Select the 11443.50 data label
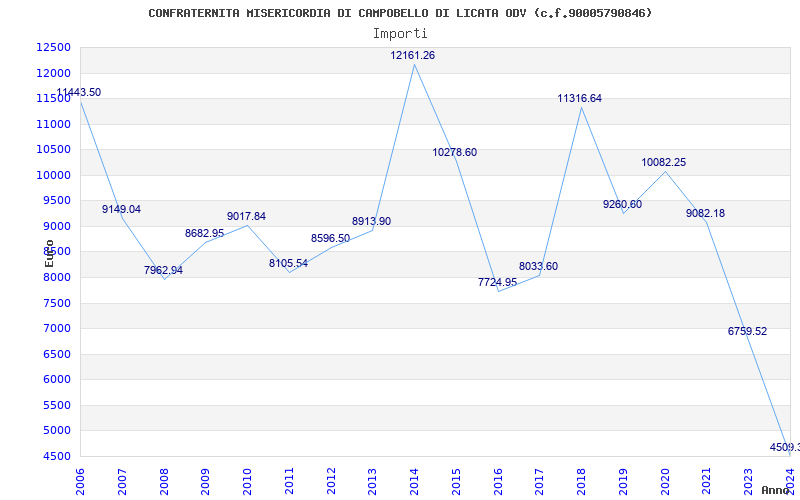 pos(79,92)
